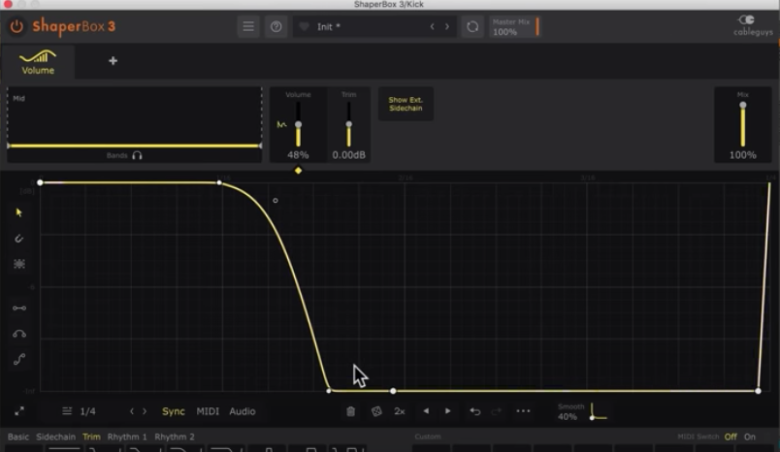This screenshot has height=452, width=780.
Task: Click the randomize dice icon
Action: (x=377, y=411)
